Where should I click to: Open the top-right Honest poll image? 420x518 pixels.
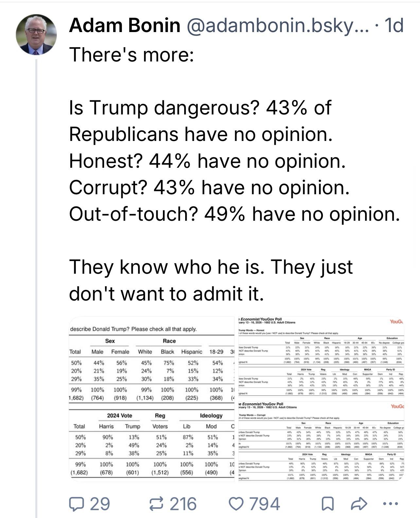tap(321, 358)
